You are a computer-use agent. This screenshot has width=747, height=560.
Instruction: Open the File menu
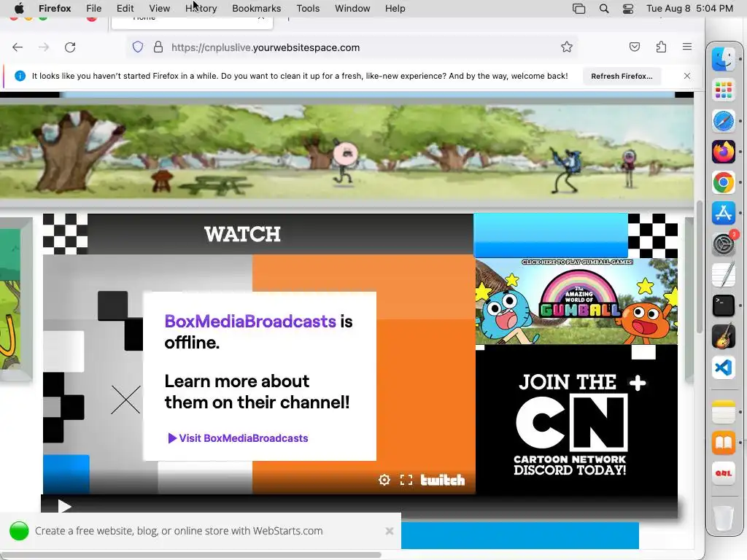94,8
